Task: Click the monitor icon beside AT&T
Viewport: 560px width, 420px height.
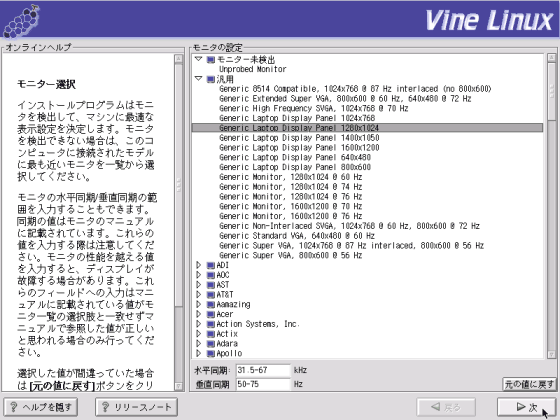Action: [x=211, y=295]
